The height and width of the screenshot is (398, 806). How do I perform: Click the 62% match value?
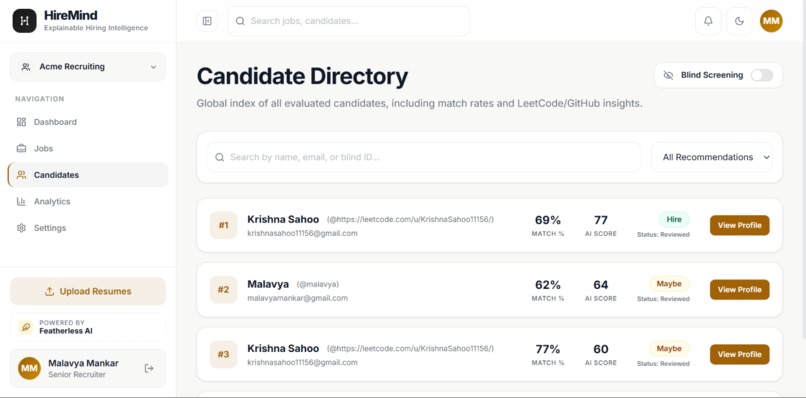coord(548,285)
